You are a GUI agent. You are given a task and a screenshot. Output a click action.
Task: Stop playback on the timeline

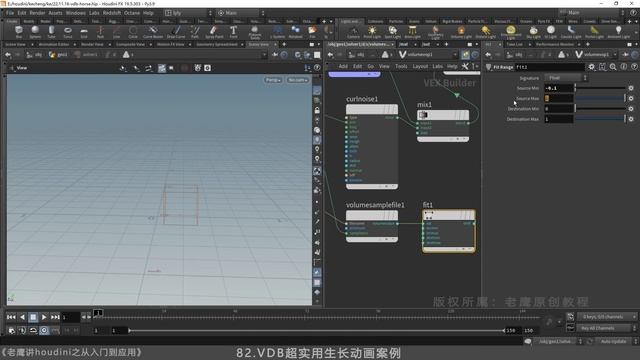tap(33, 317)
